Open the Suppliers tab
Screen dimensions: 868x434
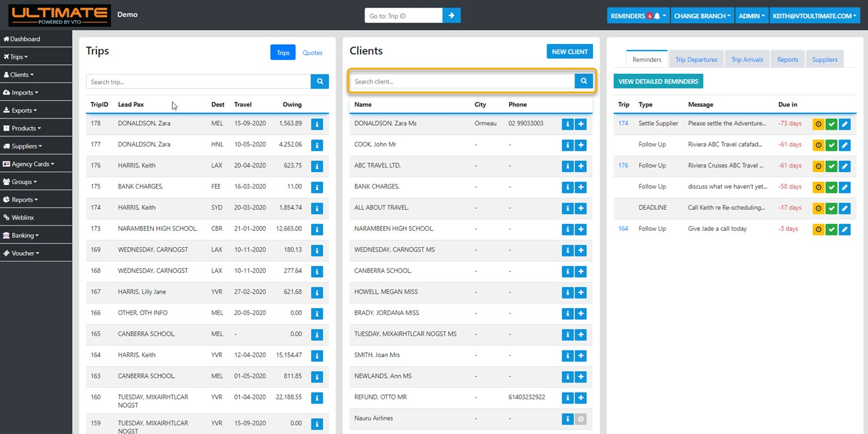click(x=825, y=60)
